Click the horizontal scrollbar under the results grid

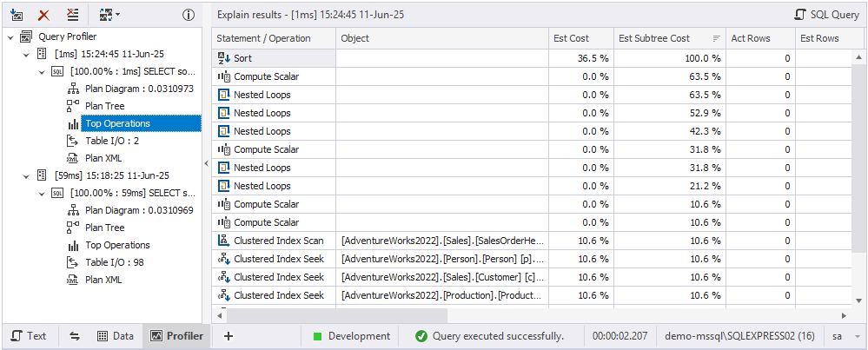[x=521, y=315]
